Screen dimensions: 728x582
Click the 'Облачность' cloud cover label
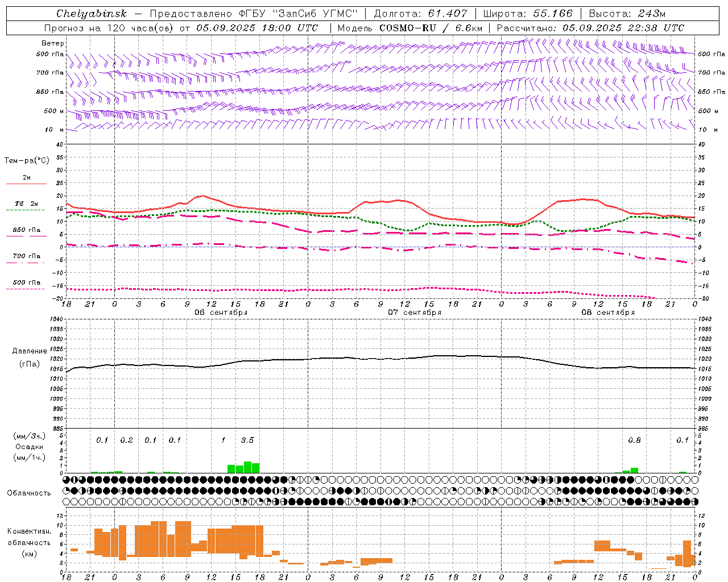click(x=29, y=493)
